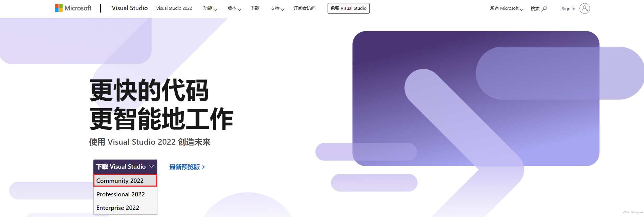The height and width of the screenshot is (217, 644).
Task: Click the account avatar icon
Action: click(584, 8)
